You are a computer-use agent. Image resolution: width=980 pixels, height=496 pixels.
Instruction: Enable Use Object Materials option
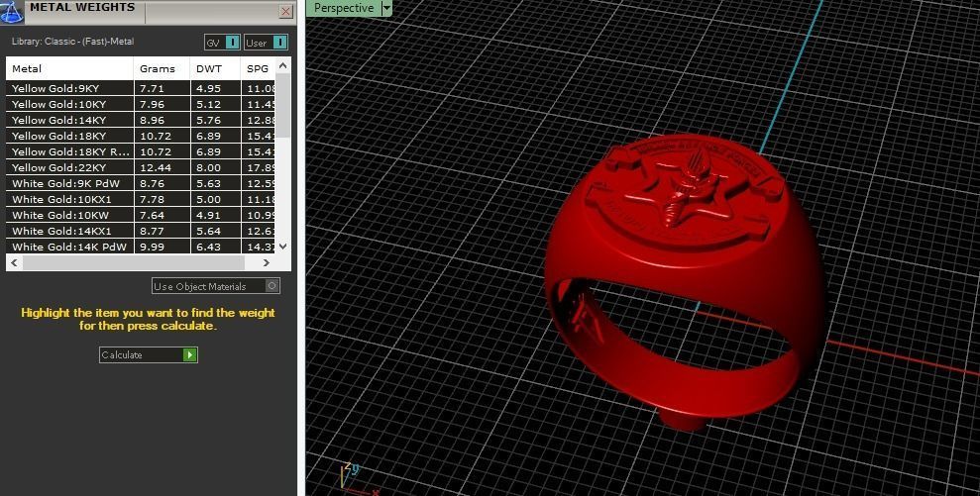pos(216,286)
